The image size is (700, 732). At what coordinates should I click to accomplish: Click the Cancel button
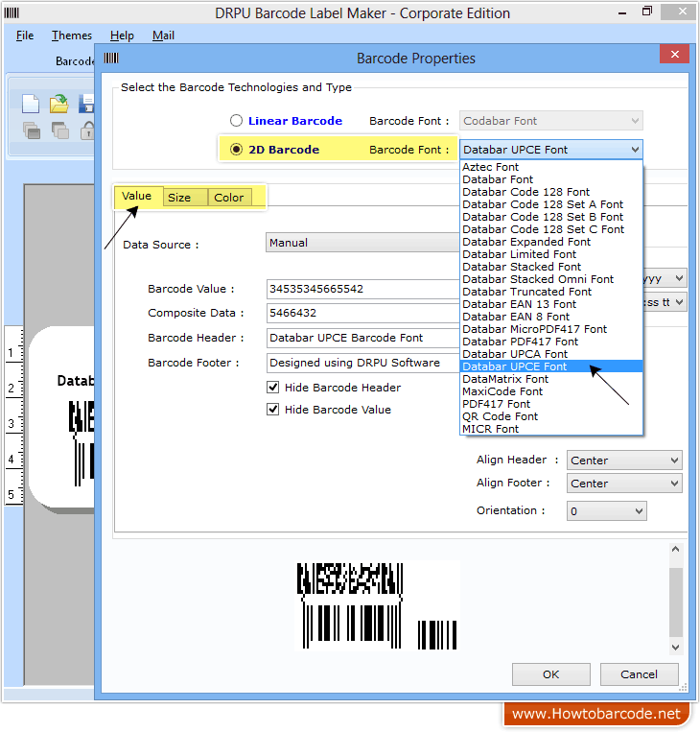point(639,674)
